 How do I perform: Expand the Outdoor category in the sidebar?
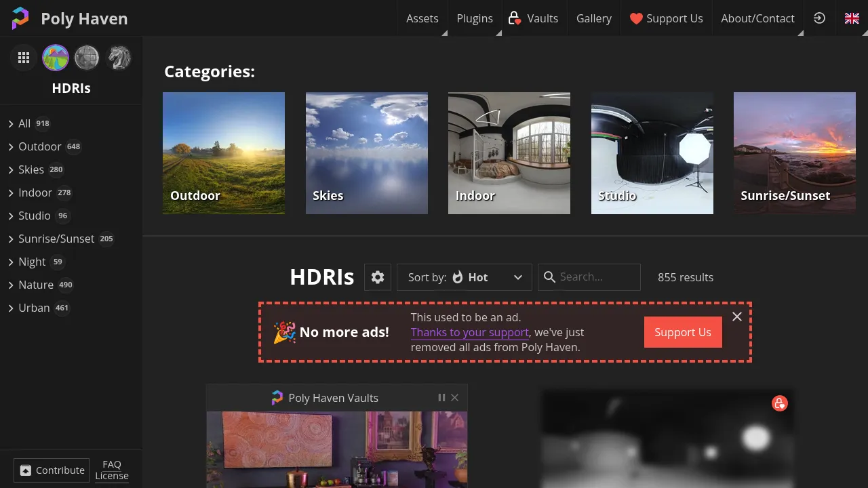click(11, 146)
